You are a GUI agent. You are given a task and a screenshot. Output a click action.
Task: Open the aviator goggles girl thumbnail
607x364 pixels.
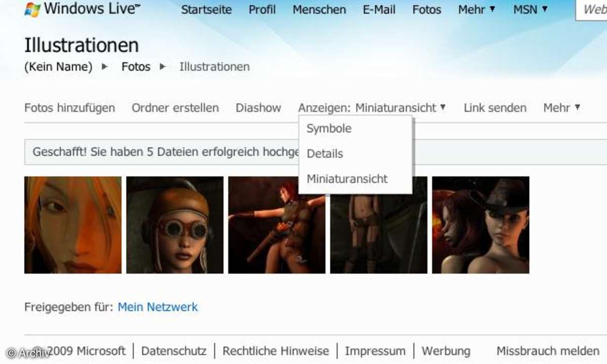click(x=175, y=225)
